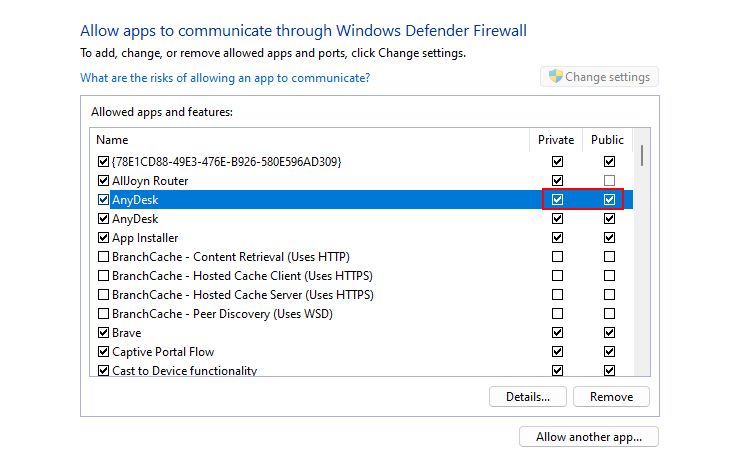The height and width of the screenshot is (472, 750).
Task: Uncheck Public for Captive Portal Flow
Action: (x=609, y=352)
